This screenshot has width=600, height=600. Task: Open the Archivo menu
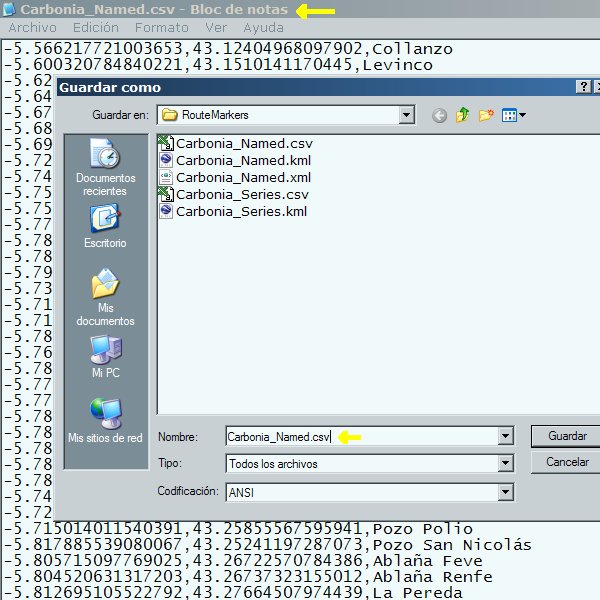pos(32,28)
